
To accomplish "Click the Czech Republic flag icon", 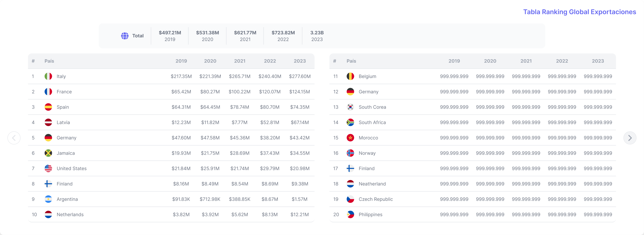I will coord(350,199).
